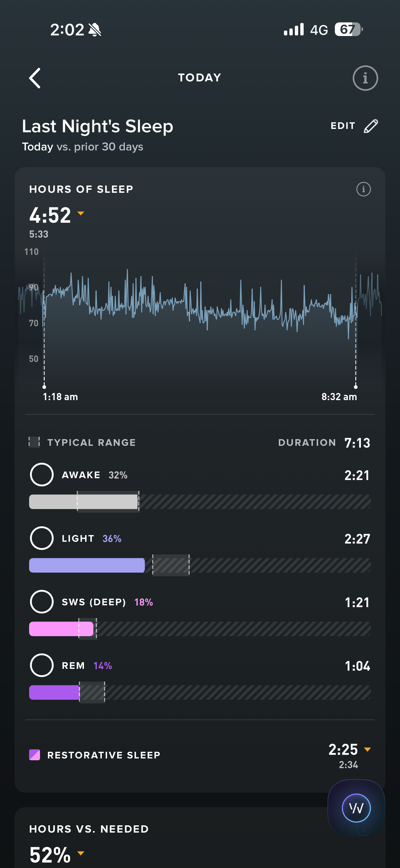The image size is (400, 868).
Task: Select the SWS (Deep) stage circle
Action: [42, 601]
